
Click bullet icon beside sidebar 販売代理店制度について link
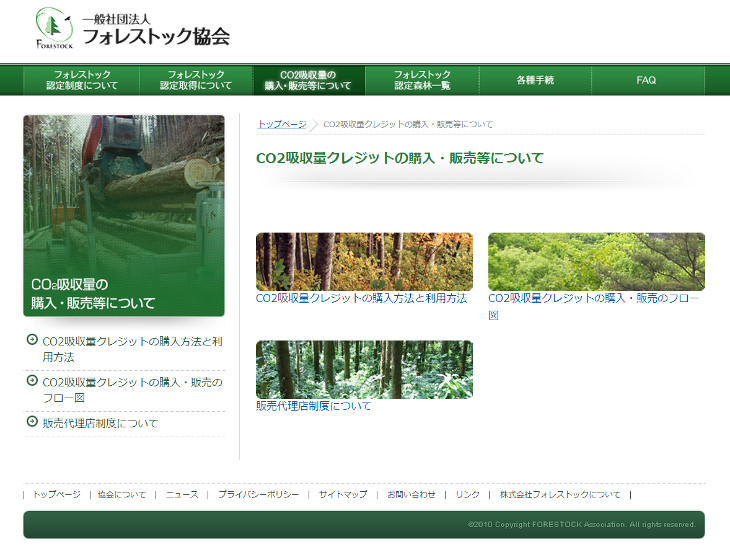click(32, 422)
